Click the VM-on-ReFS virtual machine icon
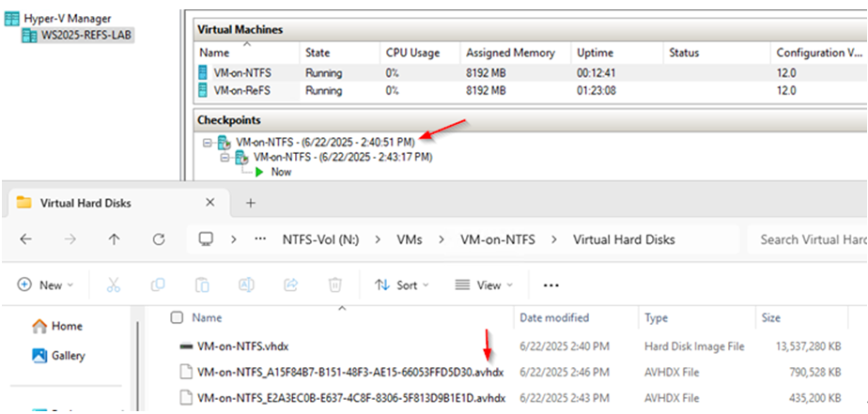868x414 pixels. (x=204, y=90)
